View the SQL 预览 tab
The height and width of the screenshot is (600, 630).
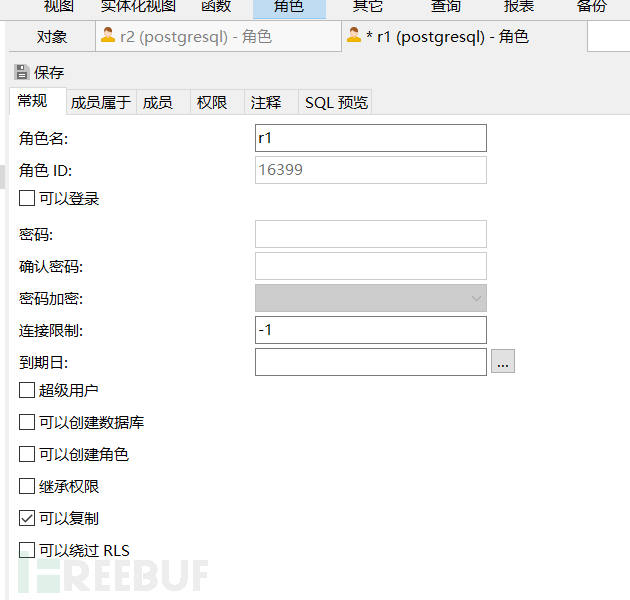click(335, 102)
